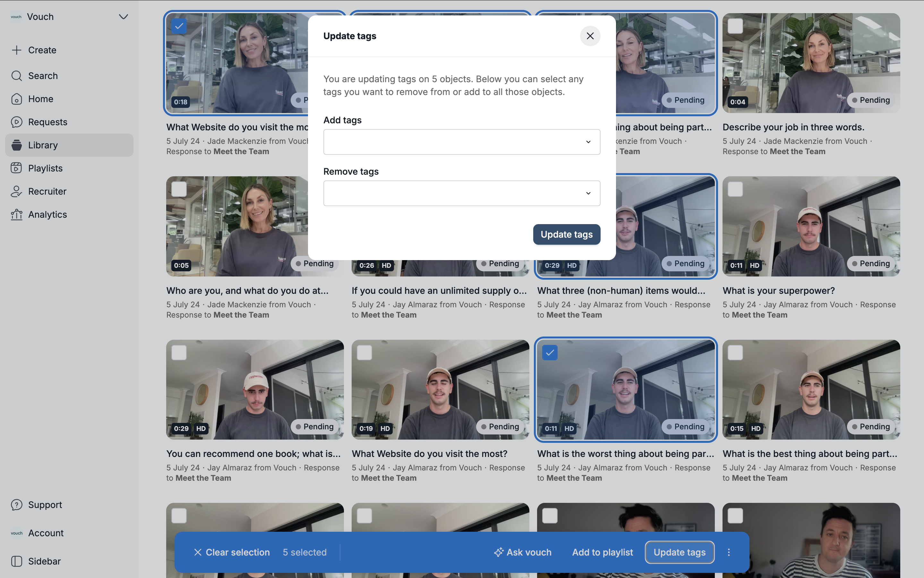Click title 'What three (non-human) items would...'
This screenshot has width=924, height=578.
pyautogui.click(x=621, y=291)
